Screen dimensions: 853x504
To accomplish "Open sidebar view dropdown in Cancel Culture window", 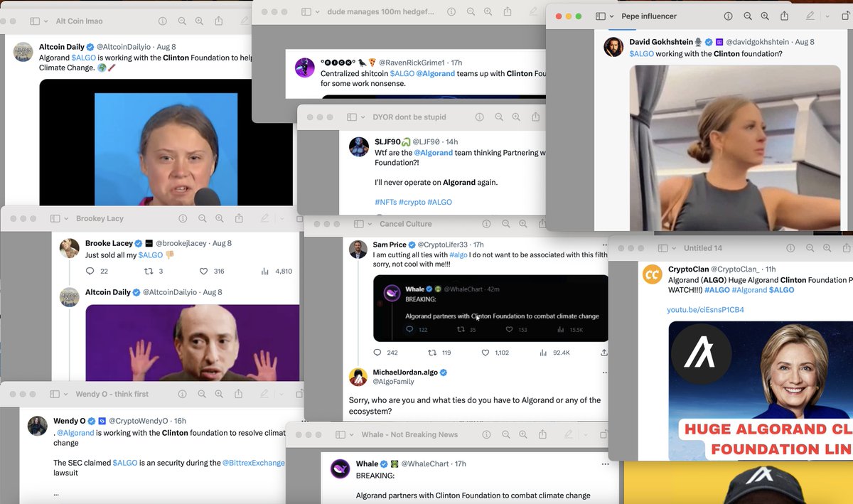I will pos(370,224).
